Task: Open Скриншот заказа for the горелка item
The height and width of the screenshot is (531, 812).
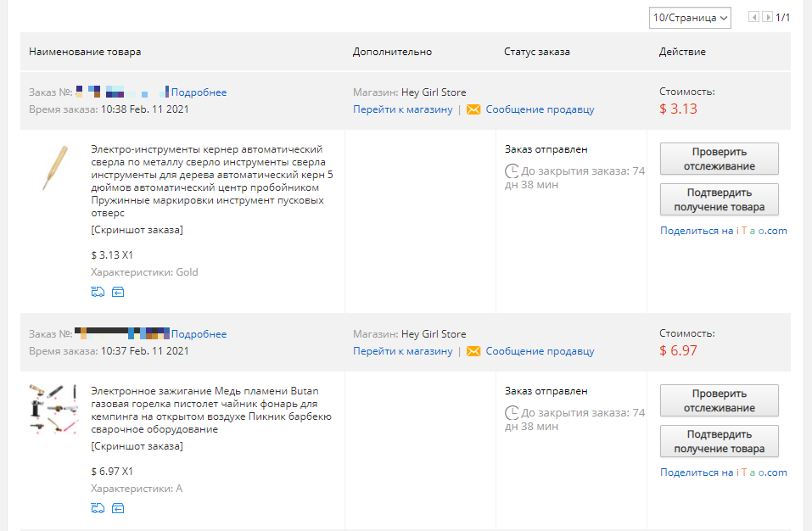Action: click(137, 446)
